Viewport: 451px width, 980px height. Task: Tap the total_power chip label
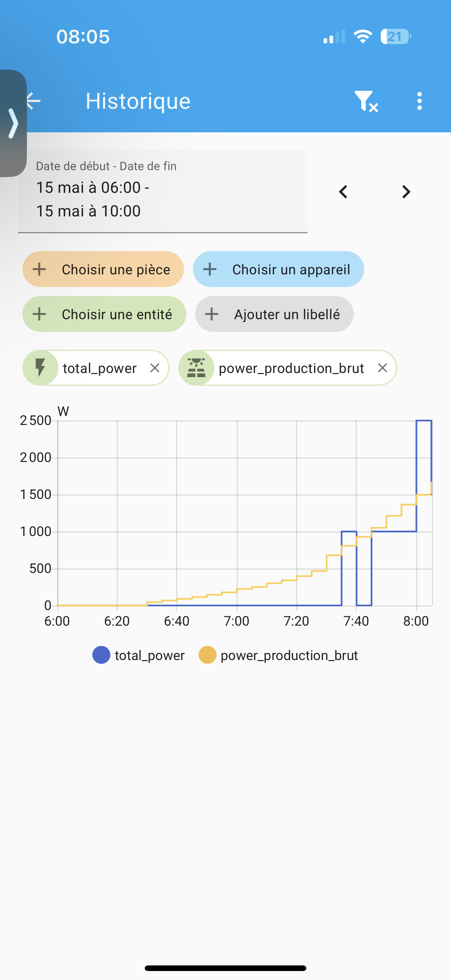(99, 368)
